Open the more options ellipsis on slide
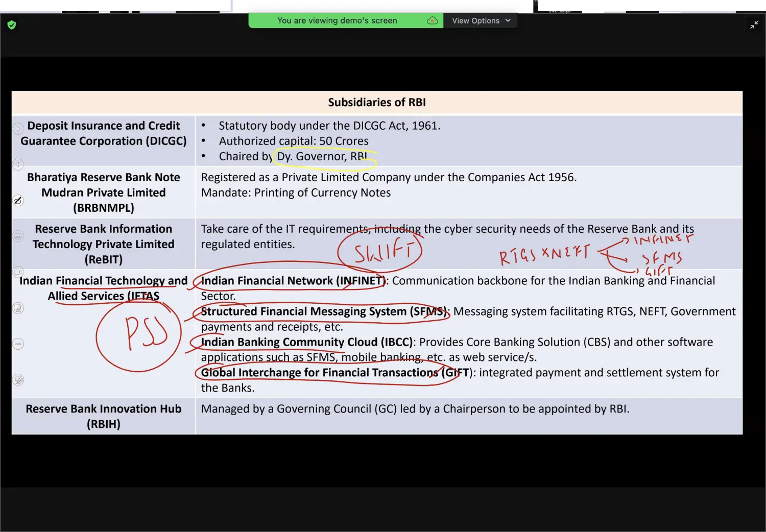 click(18, 344)
